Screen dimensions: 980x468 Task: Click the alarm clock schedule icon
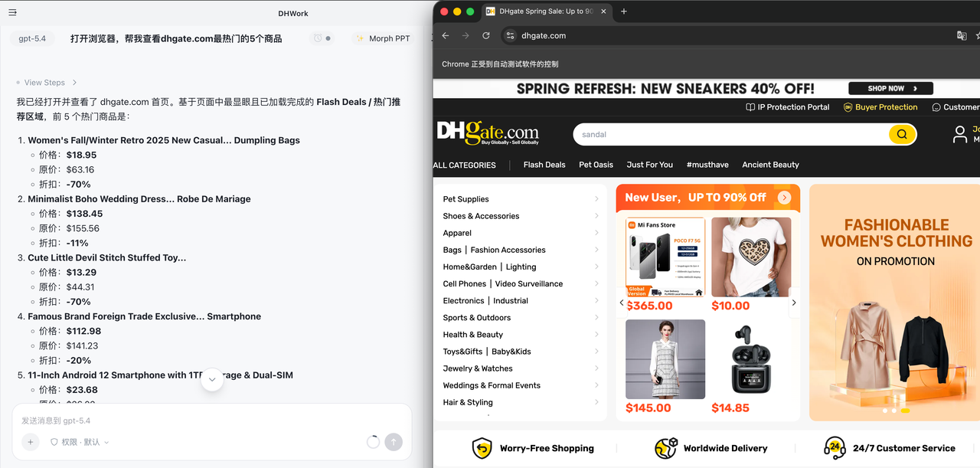(x=318, y=38)
